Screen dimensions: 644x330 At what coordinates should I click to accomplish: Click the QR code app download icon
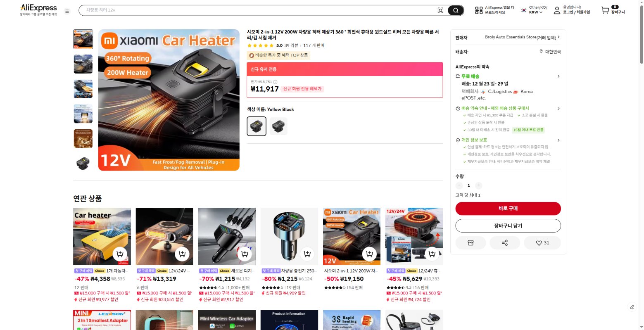tap(479, 10)
